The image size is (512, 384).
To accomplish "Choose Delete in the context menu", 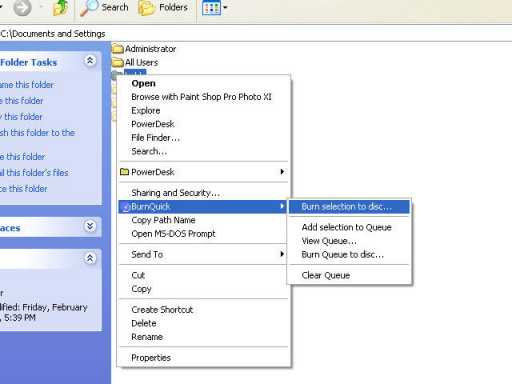I will (204, 323).
